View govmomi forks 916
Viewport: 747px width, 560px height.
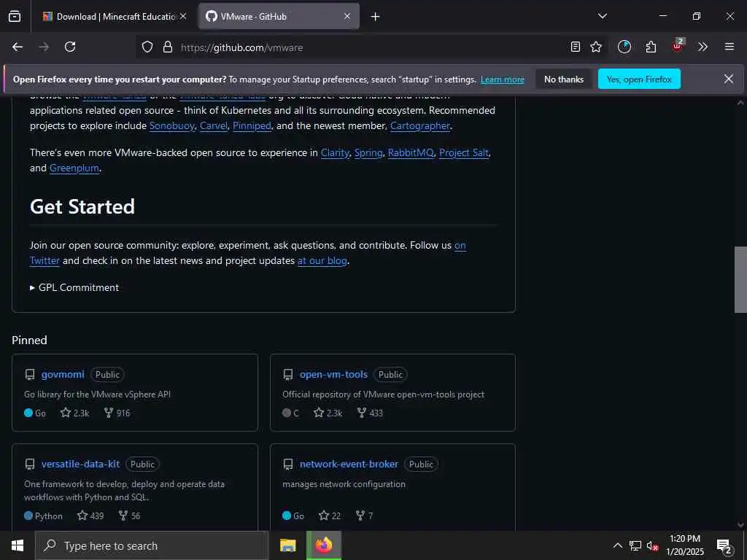coord(117,413)
